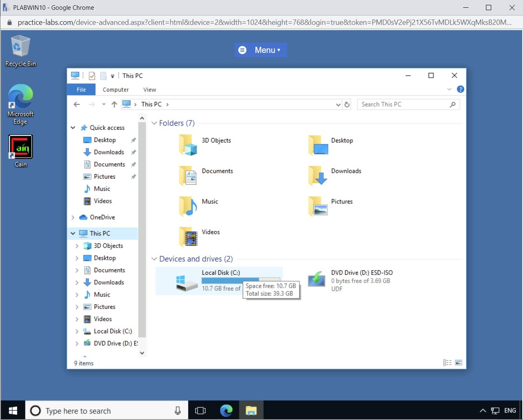Click the Start button
Screen dimensions: 523x420
[12, 410]
